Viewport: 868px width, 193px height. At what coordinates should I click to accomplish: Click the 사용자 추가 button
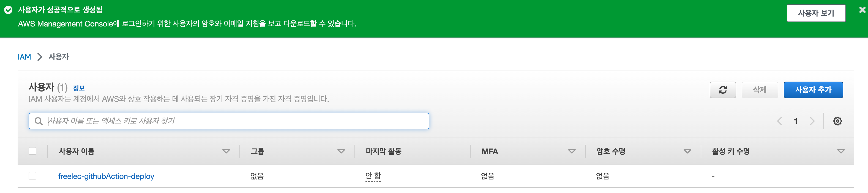click(x=813, y=90)
